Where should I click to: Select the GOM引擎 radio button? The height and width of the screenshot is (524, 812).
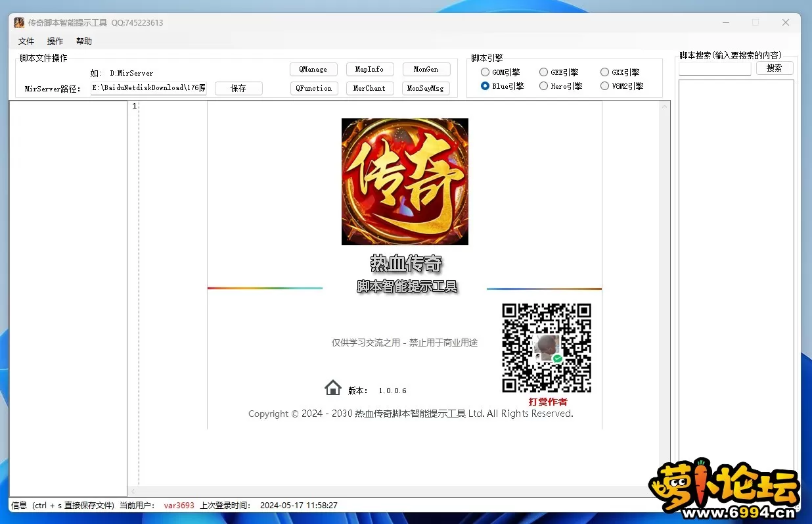[x=485, y=72]
